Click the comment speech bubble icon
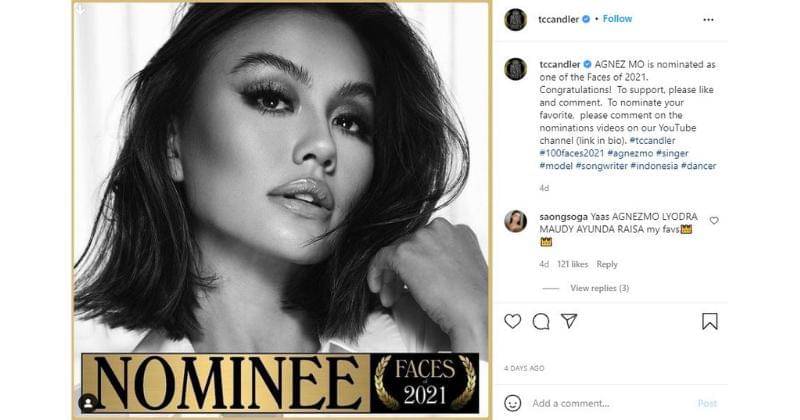The width and height of the screenshot is (800, 420). pos(541,321)
